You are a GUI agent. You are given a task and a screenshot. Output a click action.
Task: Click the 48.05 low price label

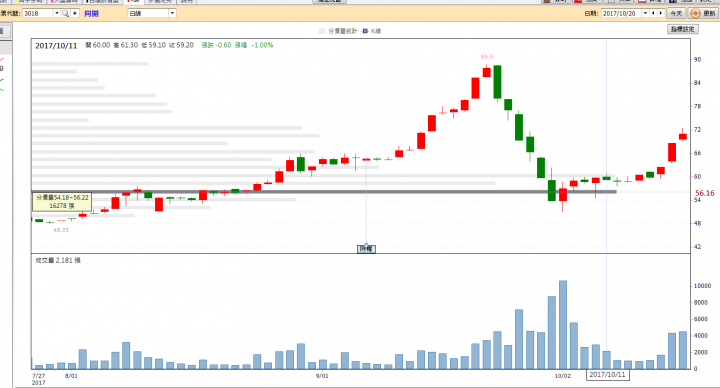pos(61,230)
